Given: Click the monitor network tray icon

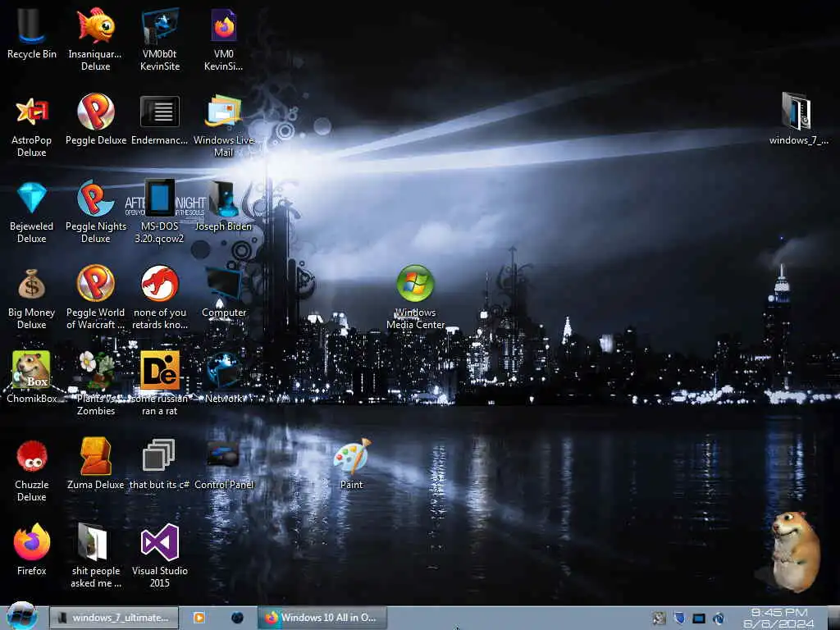Looking at the screenshot, I should point(699,619).
